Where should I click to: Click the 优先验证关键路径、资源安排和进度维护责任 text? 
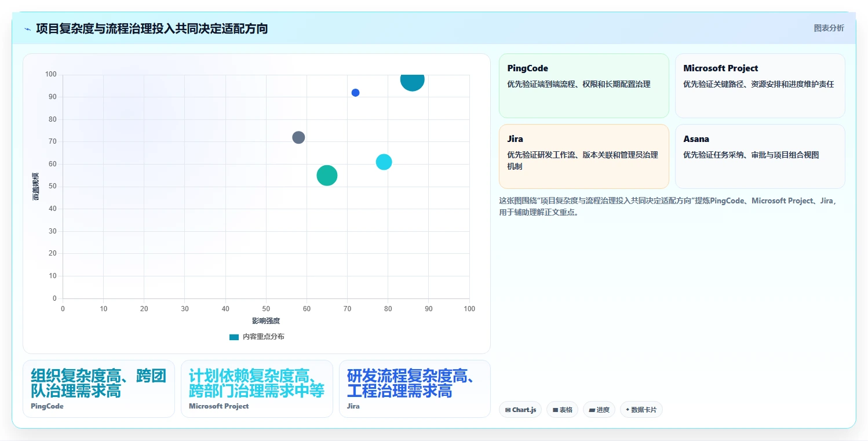(x=758, y=84)
